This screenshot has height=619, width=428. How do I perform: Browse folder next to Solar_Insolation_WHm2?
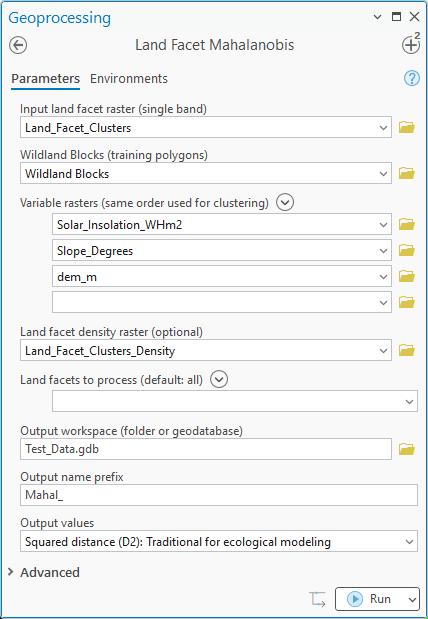point(407,224)
